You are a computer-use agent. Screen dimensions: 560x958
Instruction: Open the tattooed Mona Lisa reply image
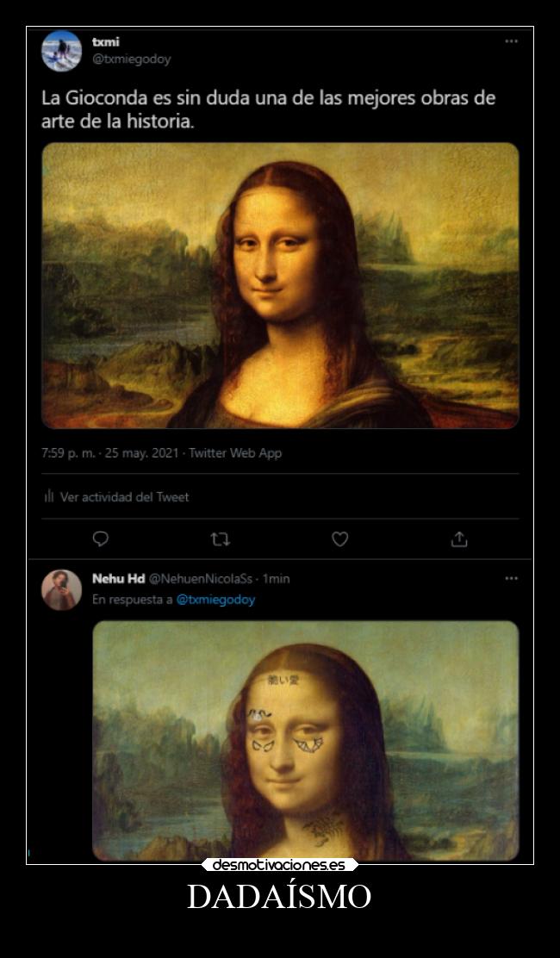tap(305, 740)
